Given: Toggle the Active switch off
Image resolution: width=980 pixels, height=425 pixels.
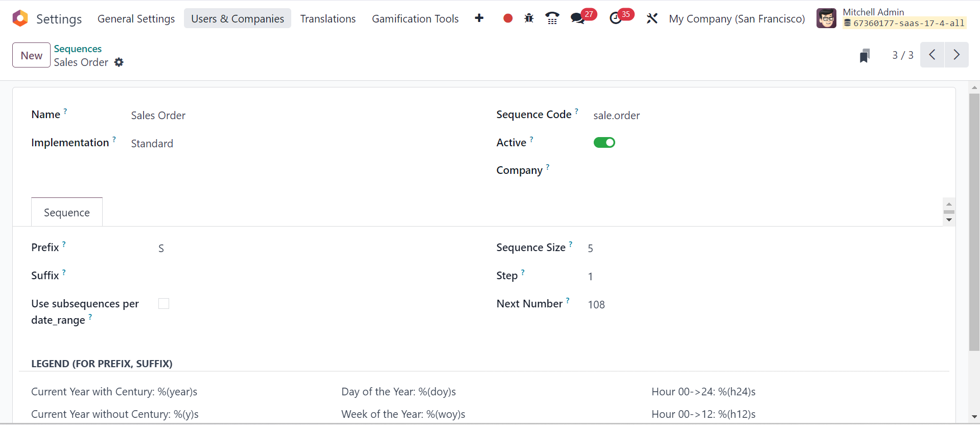Looking at the screenshot, I should (604, 143).
